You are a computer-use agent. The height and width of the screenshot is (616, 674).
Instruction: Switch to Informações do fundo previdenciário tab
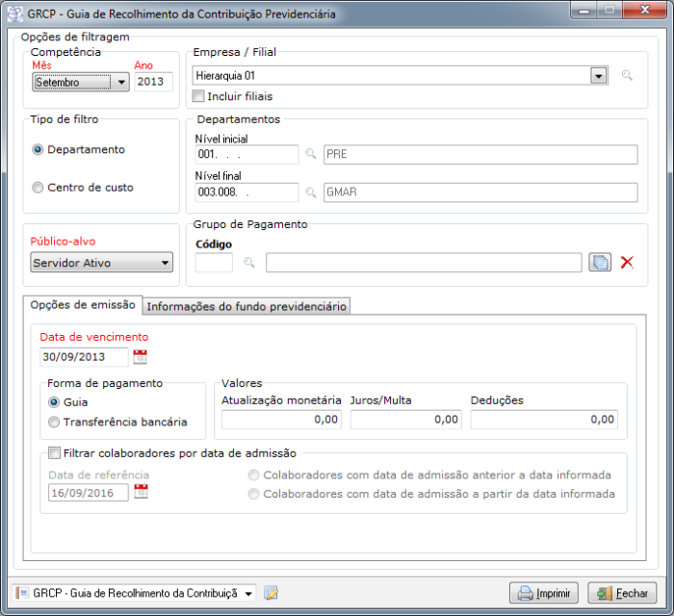pyautogui.click(x=246, y=306)
